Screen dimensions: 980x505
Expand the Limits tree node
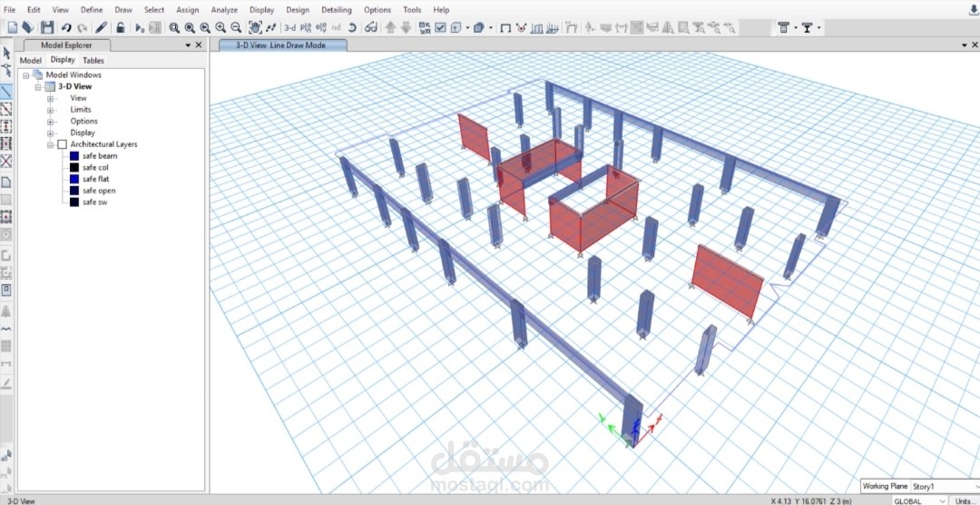coord(51,110)
